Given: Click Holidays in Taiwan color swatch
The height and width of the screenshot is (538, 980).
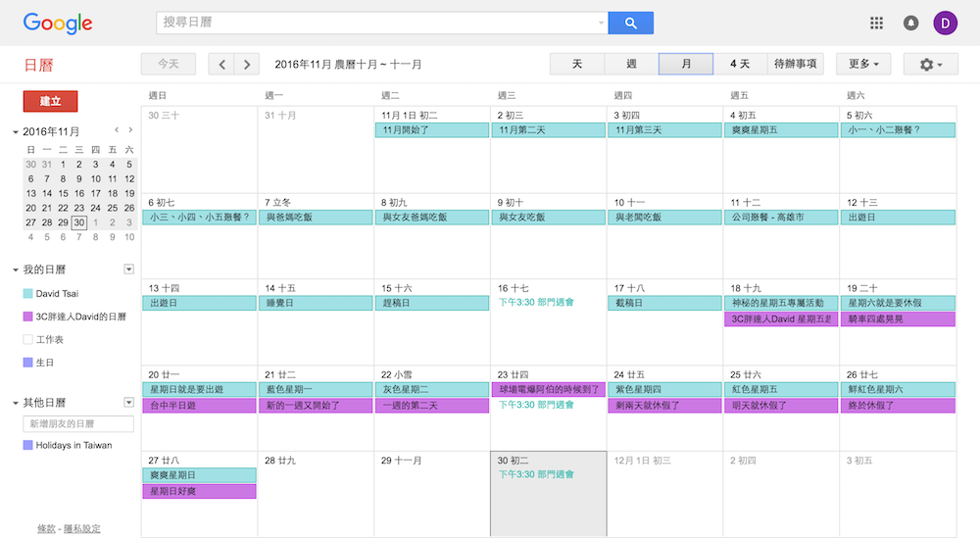Looking at the screenshot, I should 28,446.
